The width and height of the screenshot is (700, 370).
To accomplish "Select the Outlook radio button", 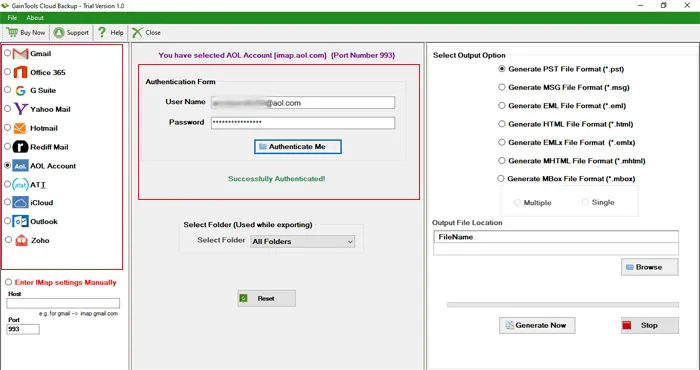I will (x=8, y=221).
